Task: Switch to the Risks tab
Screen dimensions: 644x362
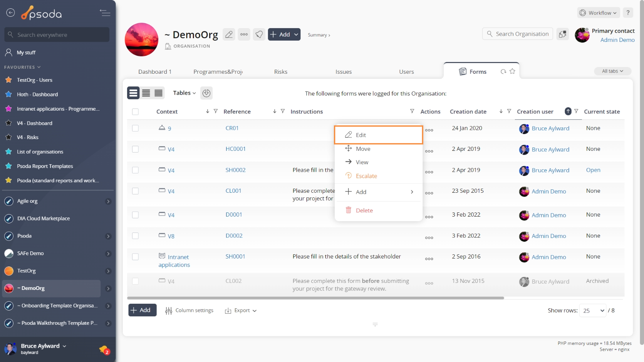Action: pos(280,72)
